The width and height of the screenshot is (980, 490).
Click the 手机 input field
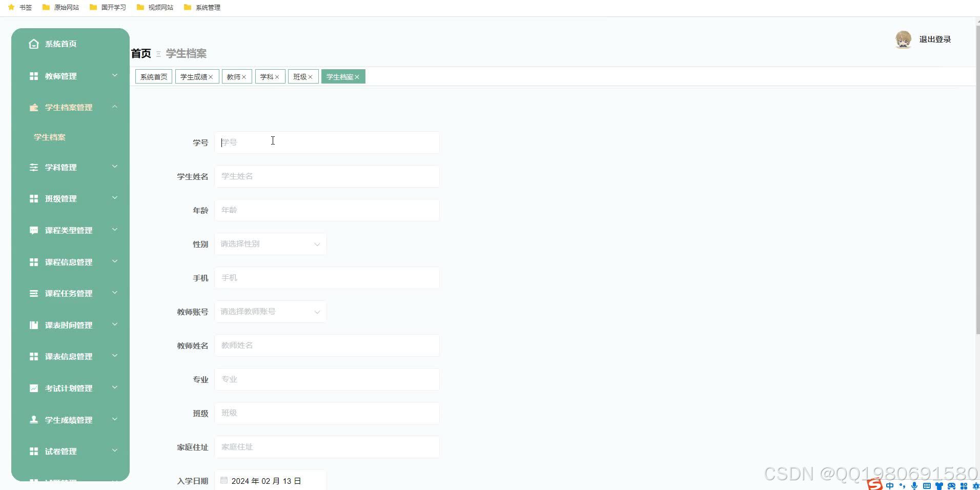pos(327,278)
